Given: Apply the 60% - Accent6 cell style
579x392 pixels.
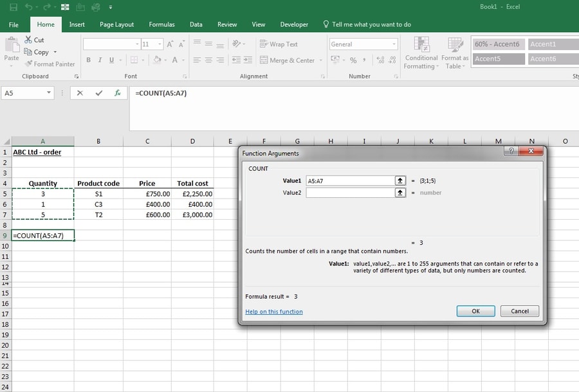Looking at the screenshot, I should (x=499, y=44).
